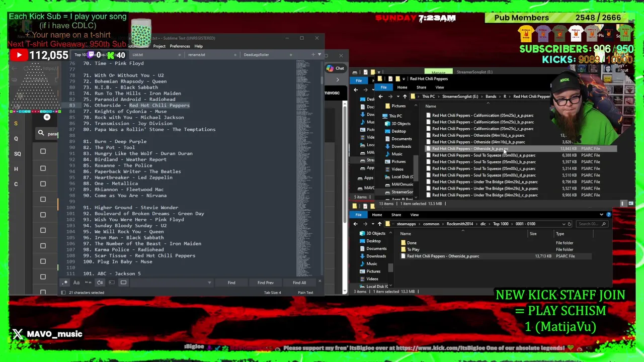Open Tab Size: 4 status selector
The image size is (644, 362).
click(272, 293)
